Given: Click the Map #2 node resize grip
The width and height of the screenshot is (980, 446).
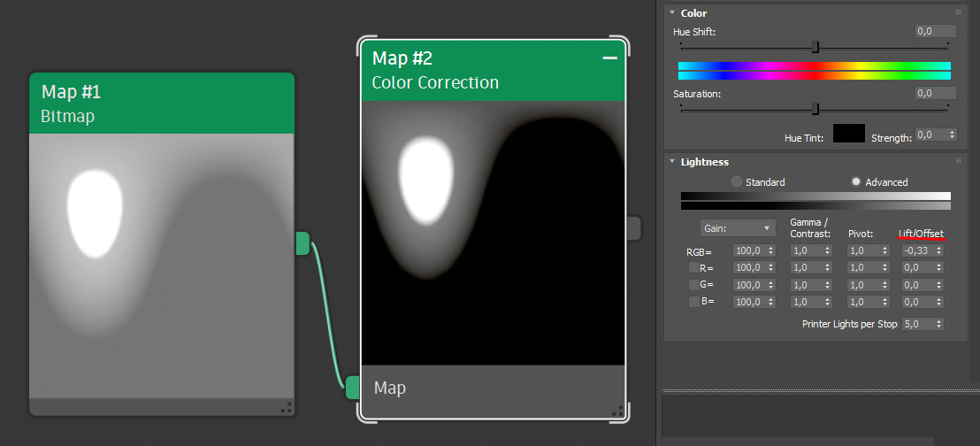Looking at the screenshot, I should (616, 410).
